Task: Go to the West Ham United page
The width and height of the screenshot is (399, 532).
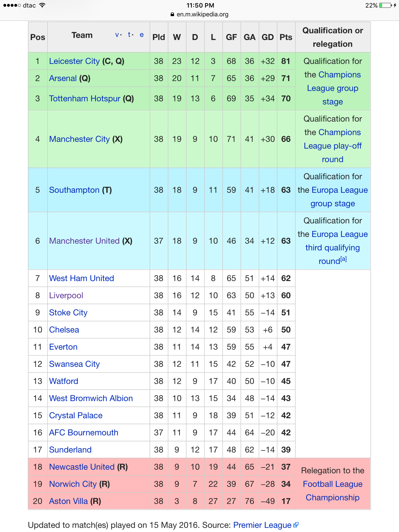Action: click(x=81, y=278)
